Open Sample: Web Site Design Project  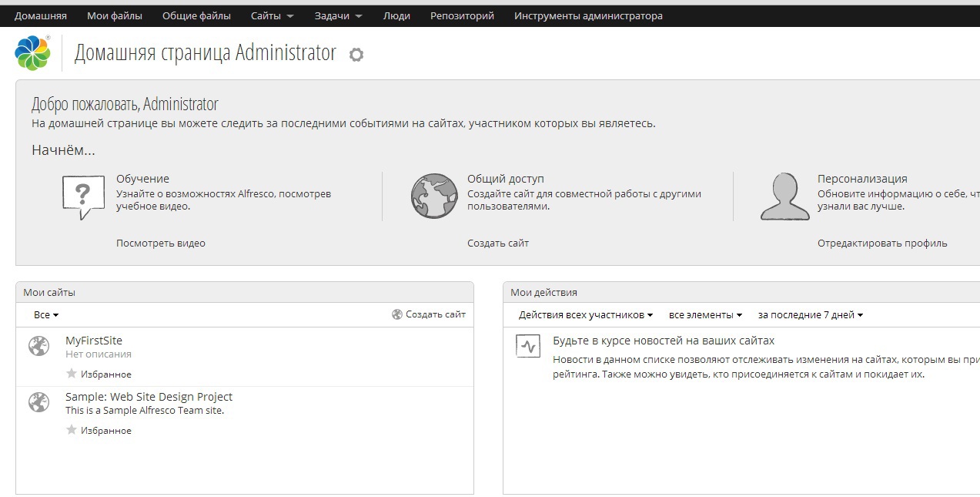point(148,396)
